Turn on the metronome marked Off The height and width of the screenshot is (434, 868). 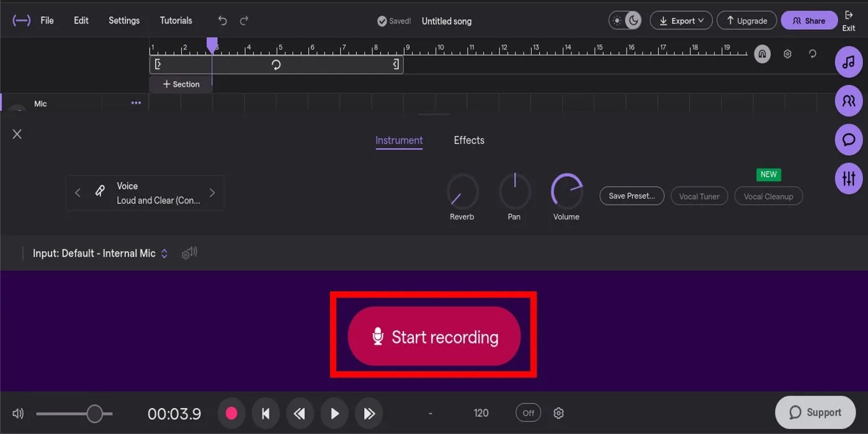(527, 412)
